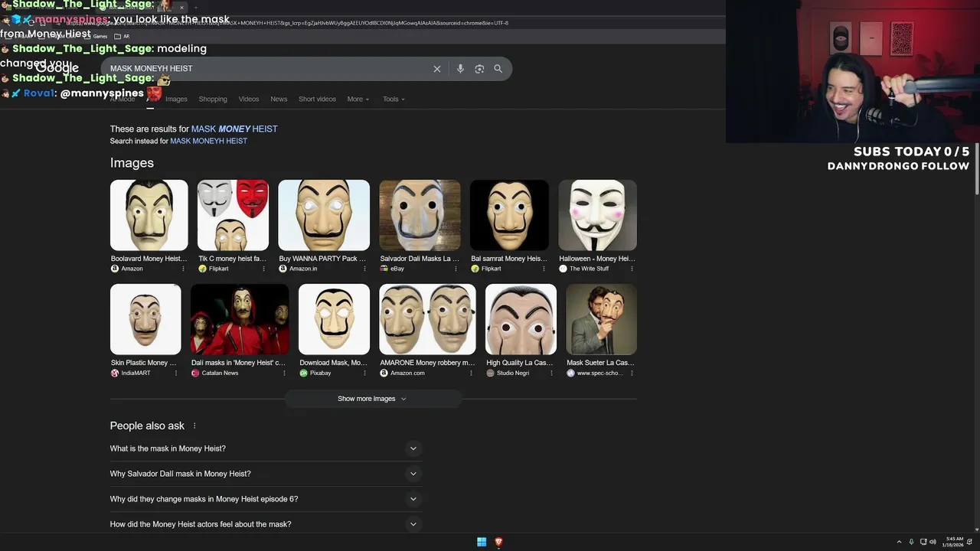The height and width of the screenshot is (551, 980).
Task: Open 'Dalí masks in Money Heist c...' title link
Action: pyautogui.click(x=238, y=363)
